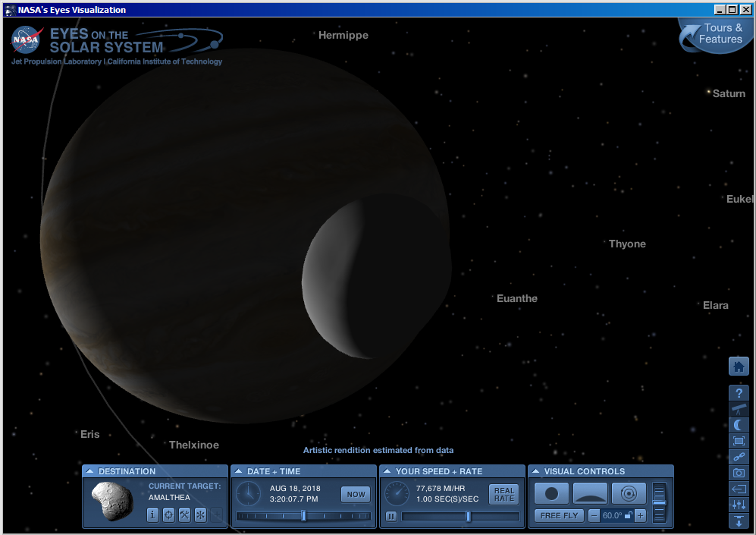Increase field of view with plus button
This screenshot has width=756, height=535.
pyautogui.click(x=640, y=516)
